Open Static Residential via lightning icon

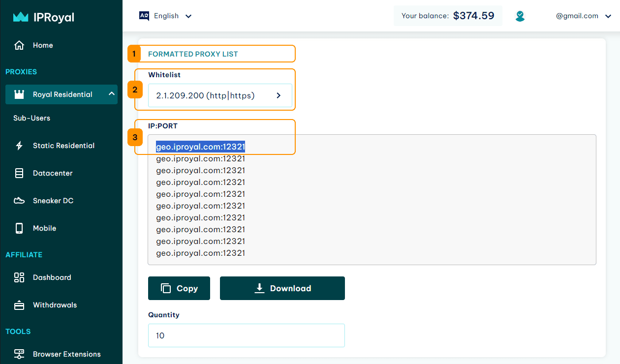(19, 145)
